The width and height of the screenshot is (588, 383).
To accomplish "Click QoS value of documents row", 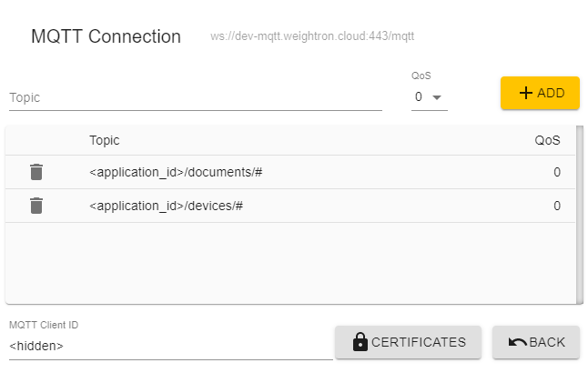I will 557,172.
